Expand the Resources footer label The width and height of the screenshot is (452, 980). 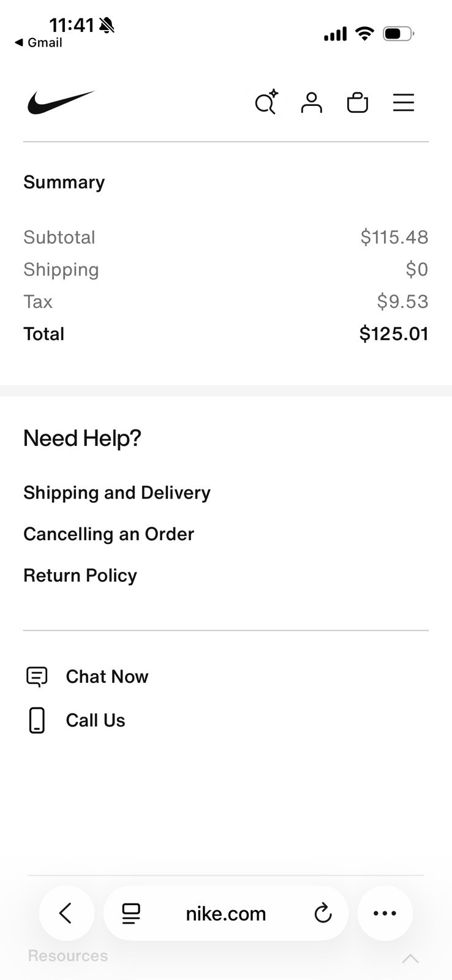point(68,956)
